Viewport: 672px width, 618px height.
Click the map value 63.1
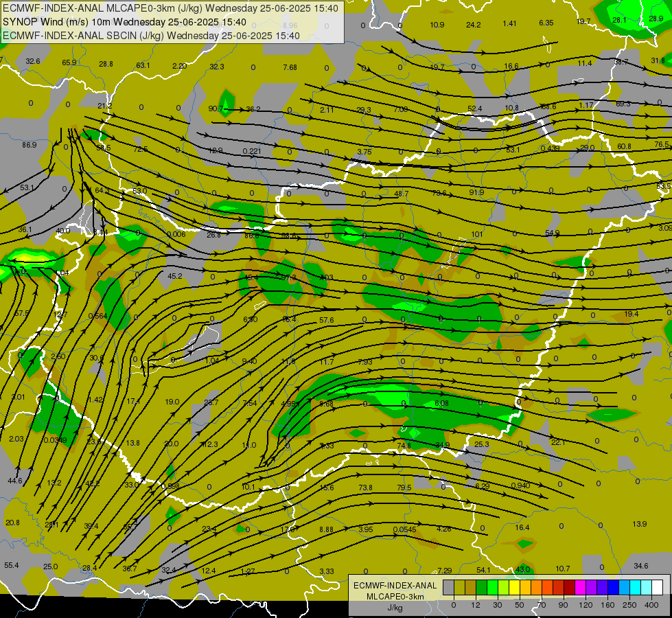[x=143, y=65]
